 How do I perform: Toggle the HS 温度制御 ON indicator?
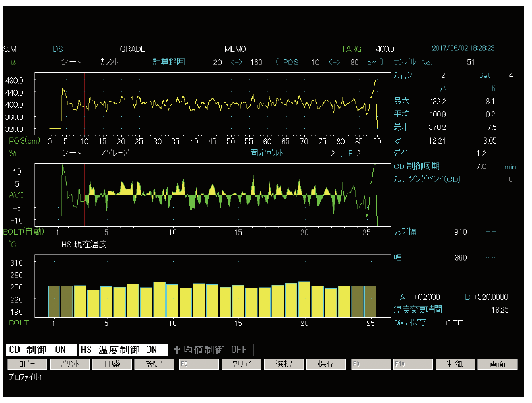tap(123, 350)
